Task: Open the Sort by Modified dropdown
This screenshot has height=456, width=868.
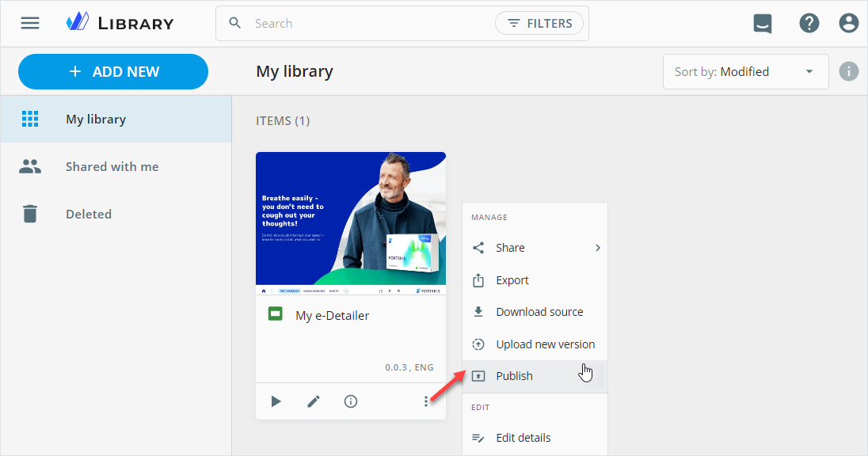Action: coord(744,72)
